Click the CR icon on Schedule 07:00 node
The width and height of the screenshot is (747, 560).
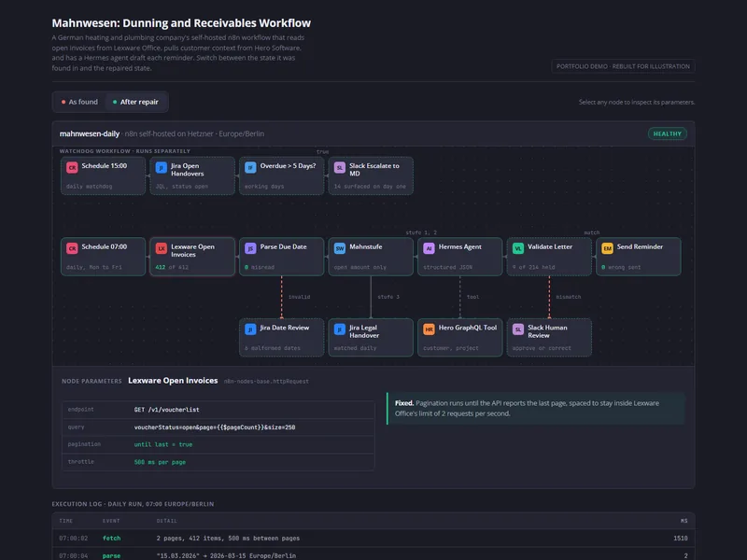tap(72, 248)
